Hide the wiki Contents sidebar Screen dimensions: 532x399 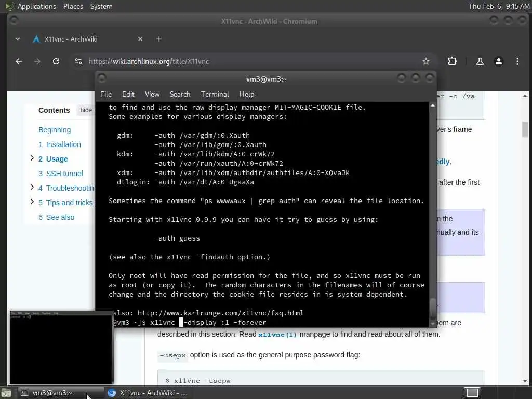coord(86,110)
